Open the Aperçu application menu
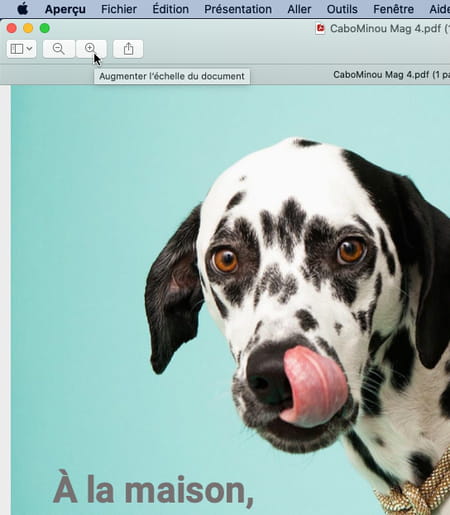Screen dimensions: 450x515 pyautogui.click(x=65, y=9)
